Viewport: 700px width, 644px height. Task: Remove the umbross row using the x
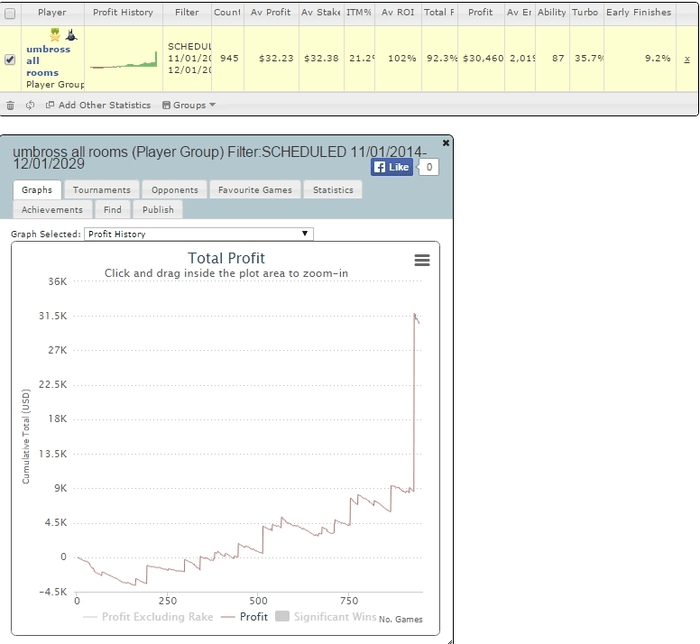(686, 59)
